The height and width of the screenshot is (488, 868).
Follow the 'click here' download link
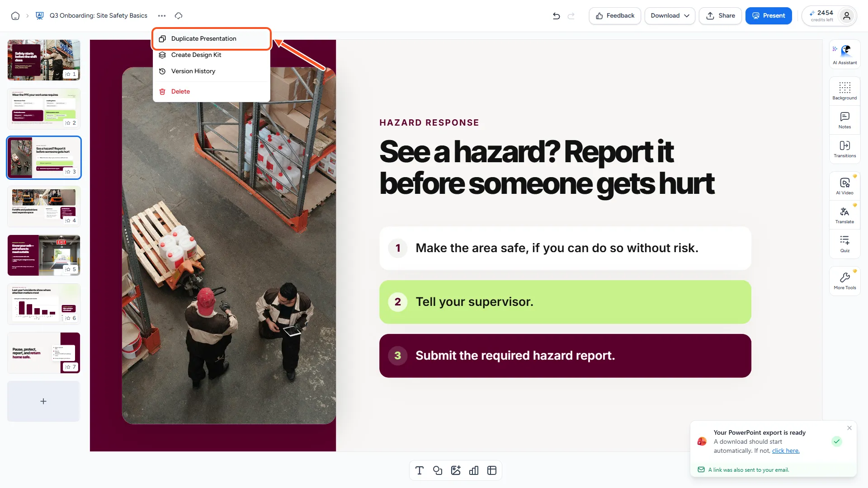786,451
